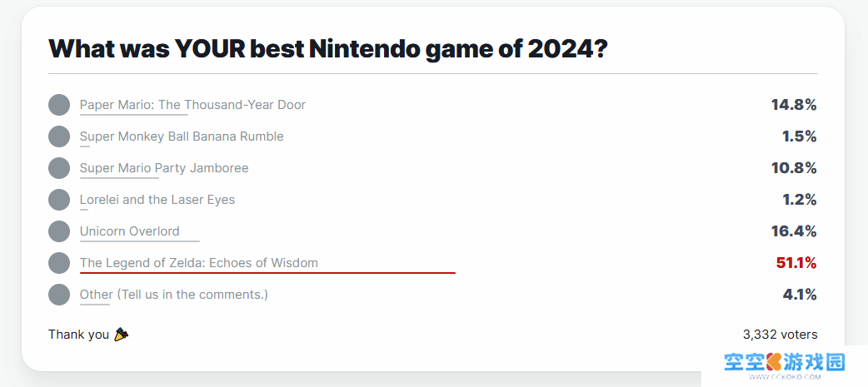Click the poll title about best Nintendo game
This screenshot has width=868, height=387.
pos(329,48)
